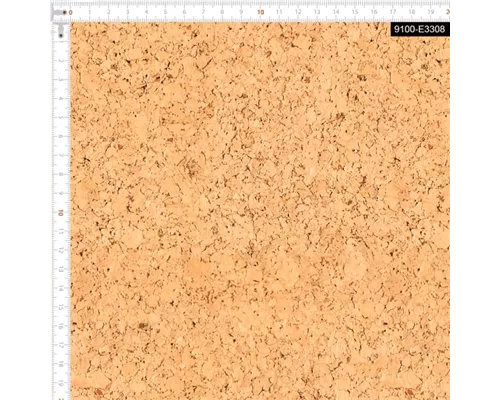This screenshot has height=400, width=500.
Task: Click the 17 mark on top ruler
Action: [393, 12]
